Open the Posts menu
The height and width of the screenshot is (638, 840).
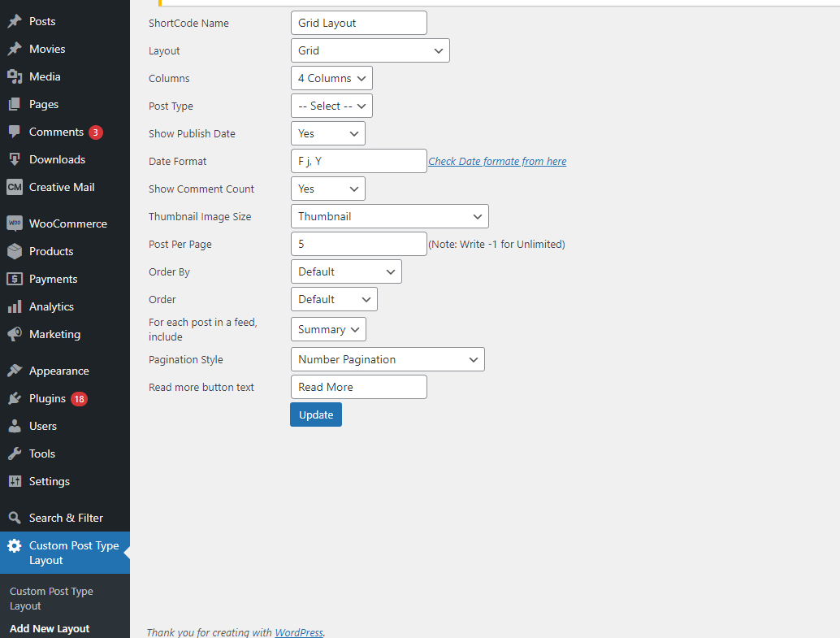pyautogui.click(x=42, y=21)
